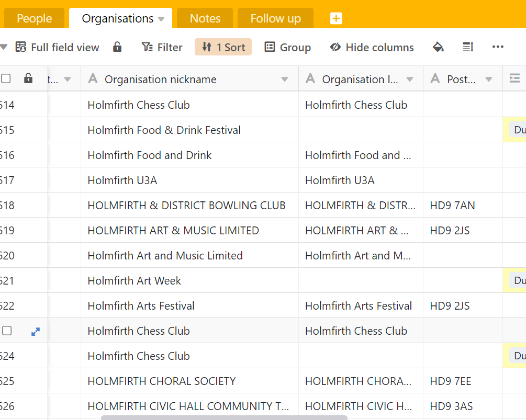Tick the checkbox on the hovered row
Image resolution: width=526 pixels, height=420 pixels.
7,331
